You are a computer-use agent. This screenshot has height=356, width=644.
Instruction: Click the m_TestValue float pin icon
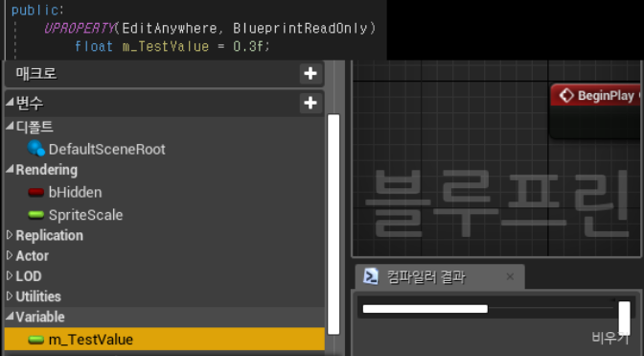[x=36, y=340]
